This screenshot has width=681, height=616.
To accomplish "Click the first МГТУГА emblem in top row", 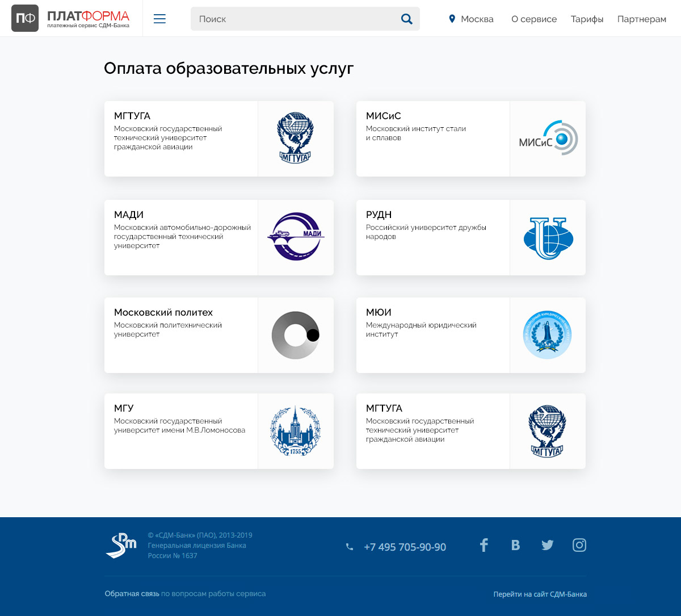I will click(295, 138).
